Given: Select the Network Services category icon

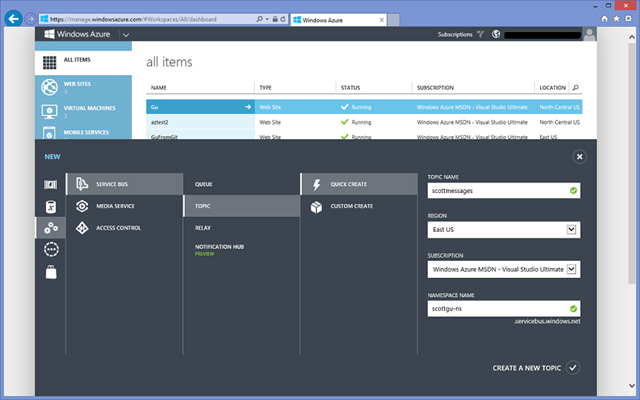Looking at the screenshot, I should pyautogui.click(x=51, y=249).
